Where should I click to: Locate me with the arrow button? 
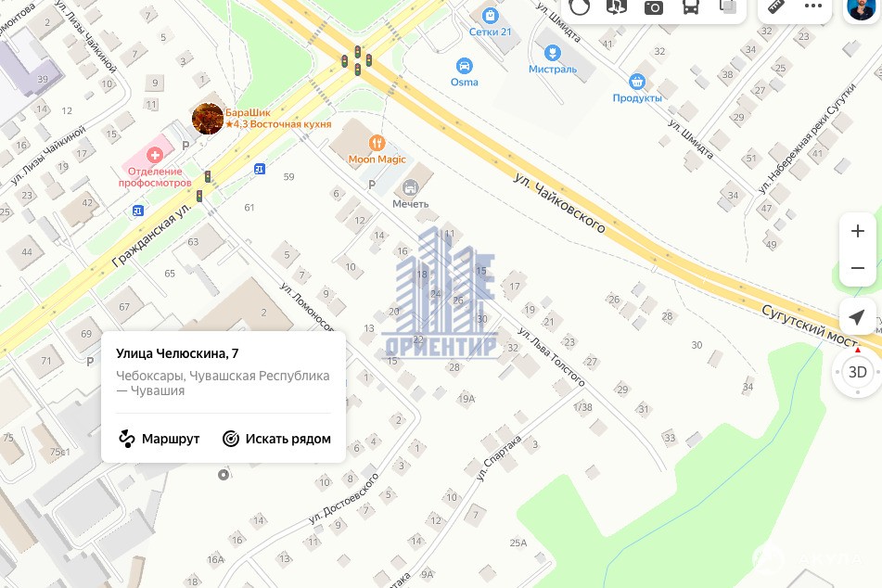(857, 317)
